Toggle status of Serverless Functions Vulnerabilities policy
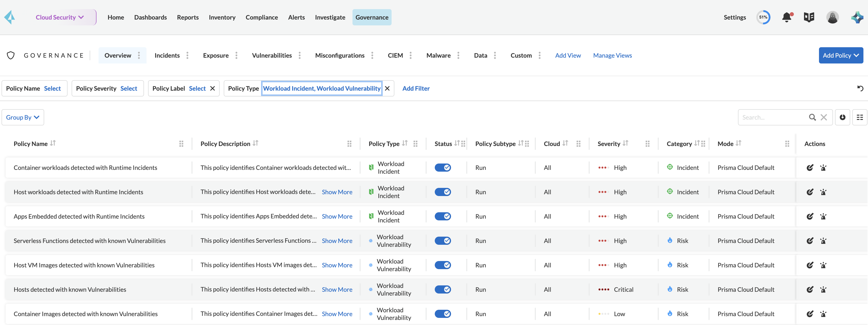 coord(443,240)
